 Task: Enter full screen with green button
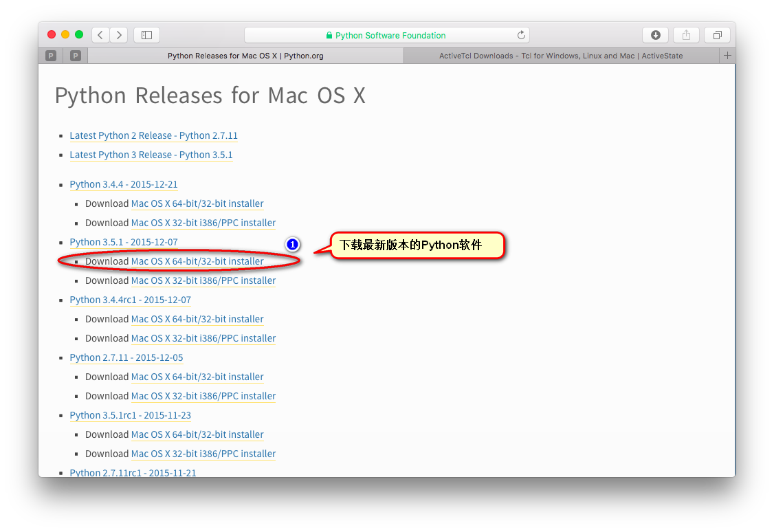(79, 34)
